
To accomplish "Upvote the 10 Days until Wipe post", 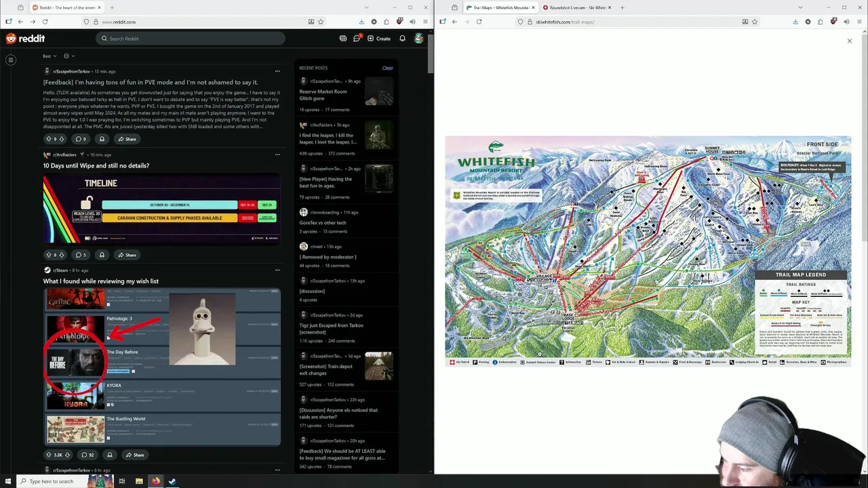I will (x=48, y=255).
